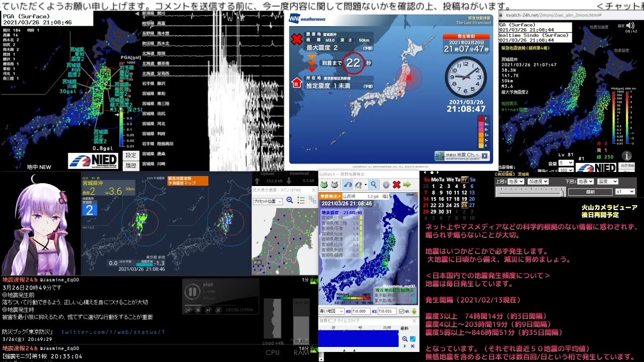Image resolution: width=644 pixels, height=362 pixels.
Task: Click the 履歴 history button
Action: click(131, 165)
